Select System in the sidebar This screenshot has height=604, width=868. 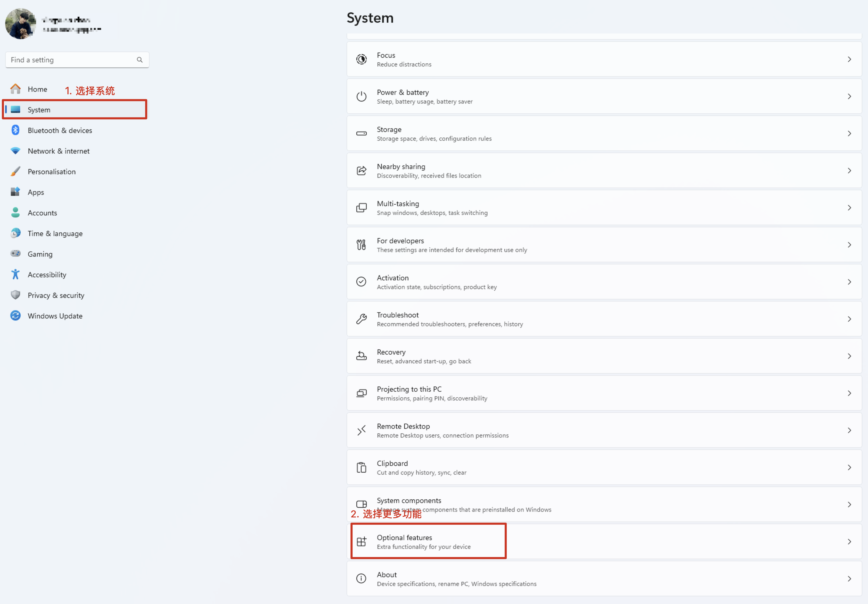point(77,110)
